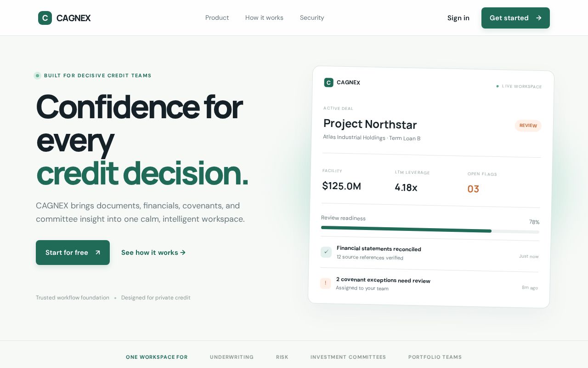Click the $125.0M facility value
Screen dimensions: 588x368
pyautogui.click(x=342, y=186)
